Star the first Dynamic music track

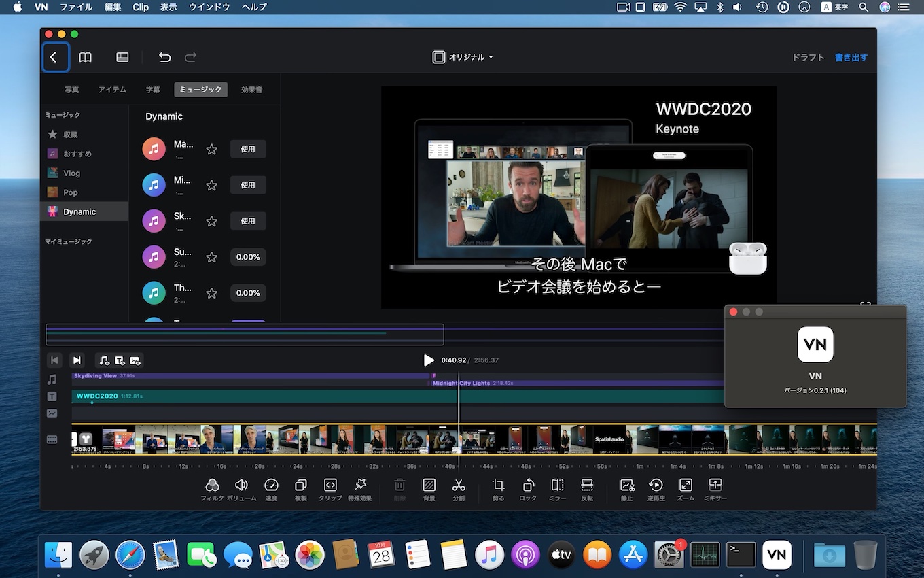(211, 149)
